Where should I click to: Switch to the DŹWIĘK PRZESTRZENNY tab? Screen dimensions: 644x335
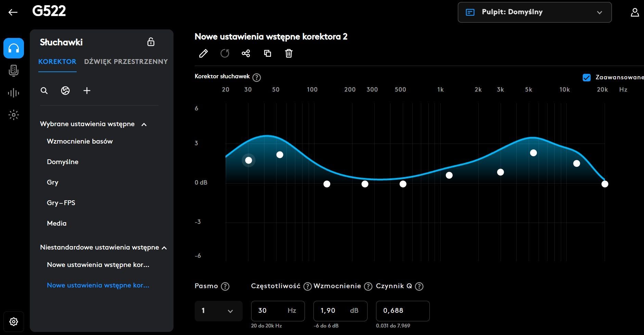pyautogui.click(x=126, y=62)
